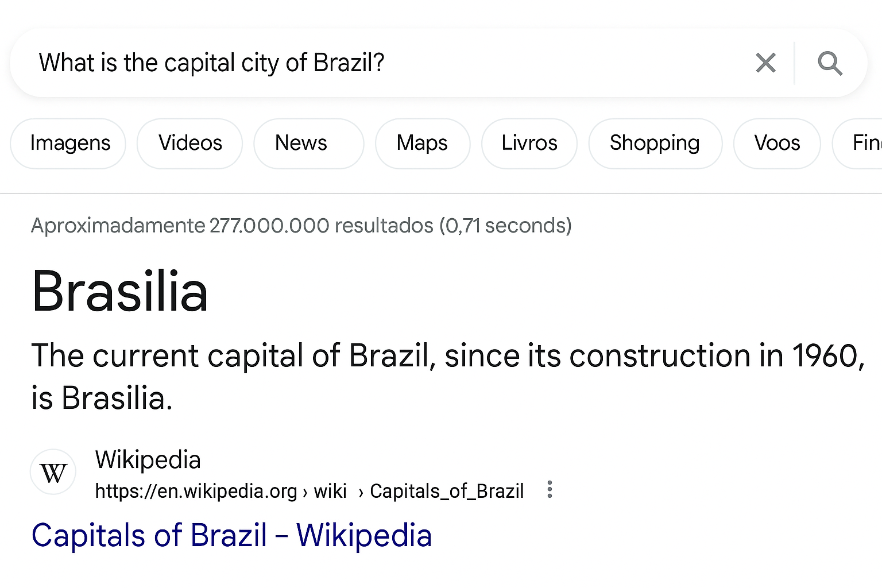Open the three-dot menu beside the Wikipedia URL
This screenshot has height=588, width=882.
point(550,490)
